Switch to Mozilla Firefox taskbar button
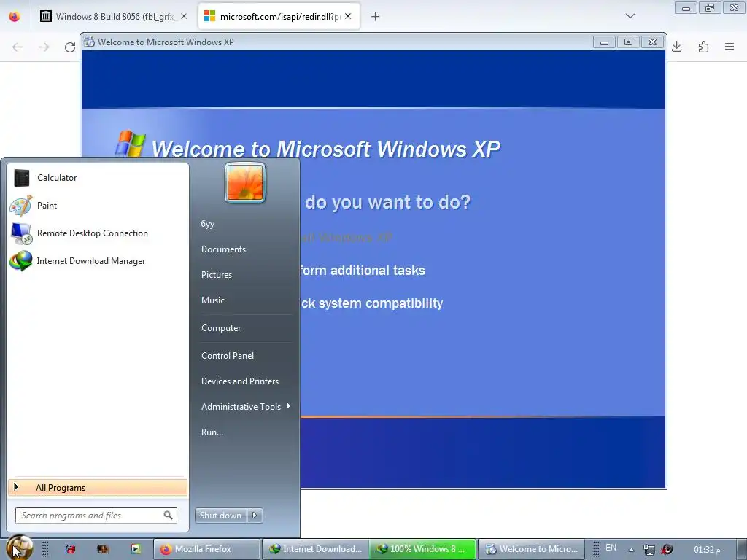Viewport: 747px width, 560px height. click(206, 549)
